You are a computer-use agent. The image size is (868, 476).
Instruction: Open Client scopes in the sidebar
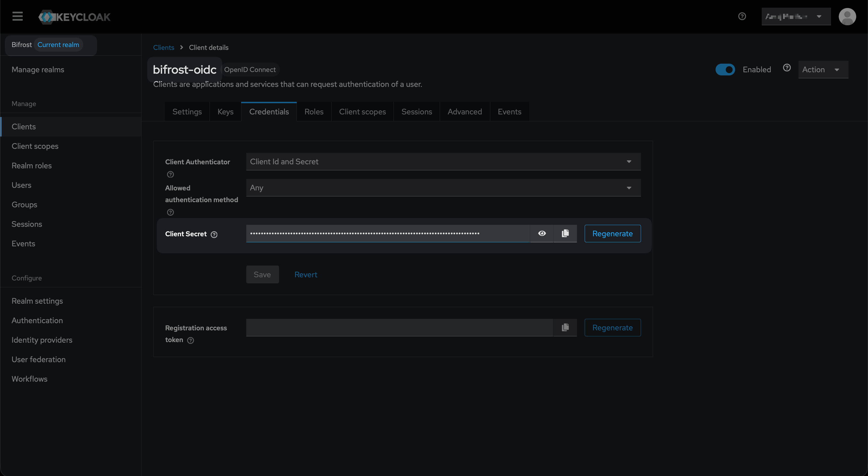click(x=71, y=146)
